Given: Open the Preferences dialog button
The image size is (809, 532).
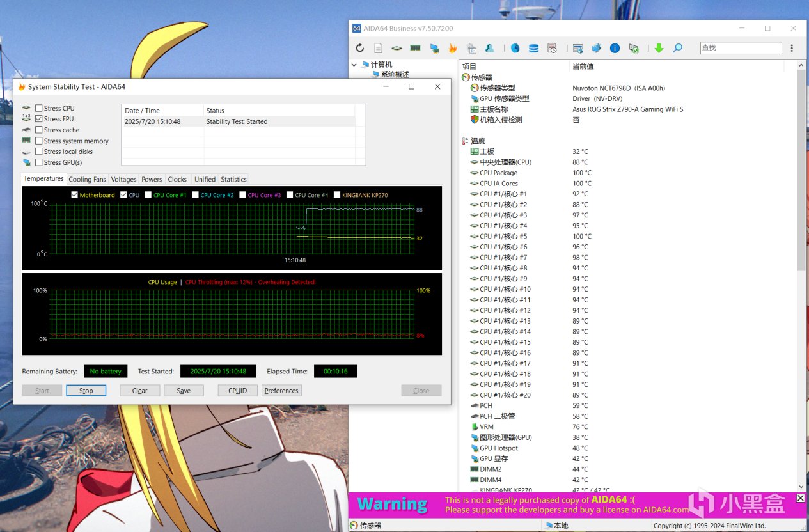Looking at the screenshot, I should pos(281,391).
